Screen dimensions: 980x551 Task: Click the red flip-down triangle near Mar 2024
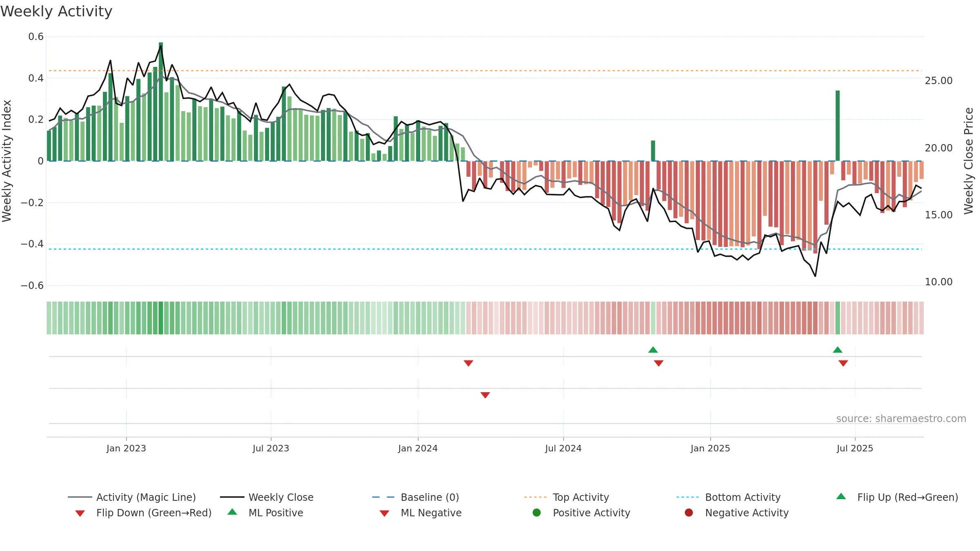(x=468, y=363)
